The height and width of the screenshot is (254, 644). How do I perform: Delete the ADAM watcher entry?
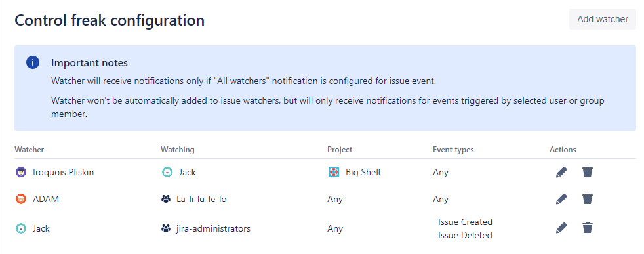coord(588,200)
